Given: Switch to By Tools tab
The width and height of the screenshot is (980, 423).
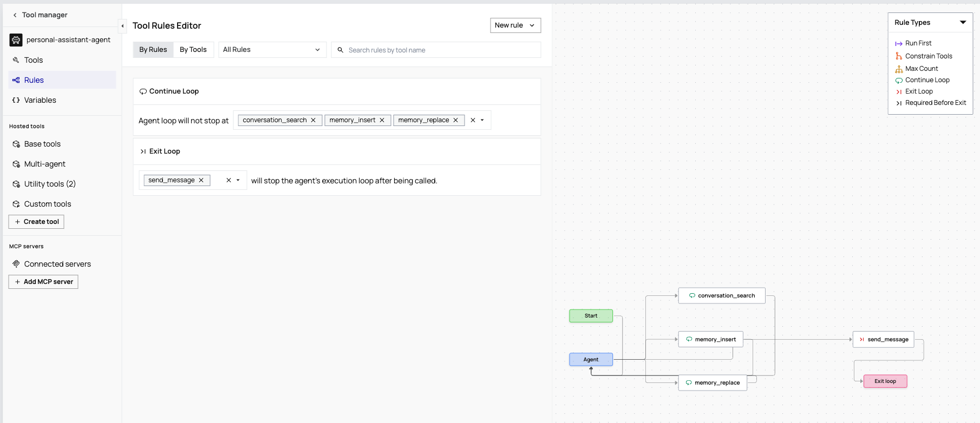Looking at the screenshot, I should tap(193, 50).
